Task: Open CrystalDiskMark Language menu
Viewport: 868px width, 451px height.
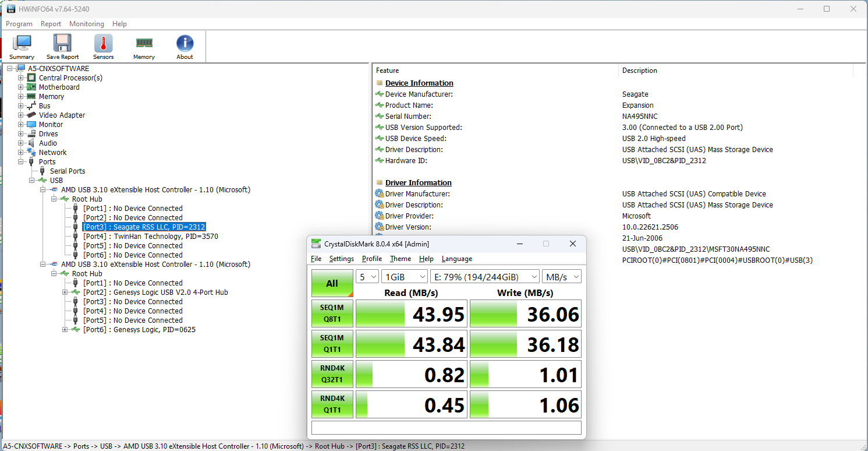Action: point(457,259)
